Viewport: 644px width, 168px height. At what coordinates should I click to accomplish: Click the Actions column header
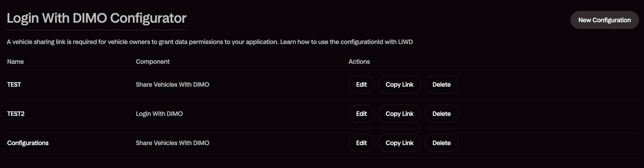click(x=359, y=62)
